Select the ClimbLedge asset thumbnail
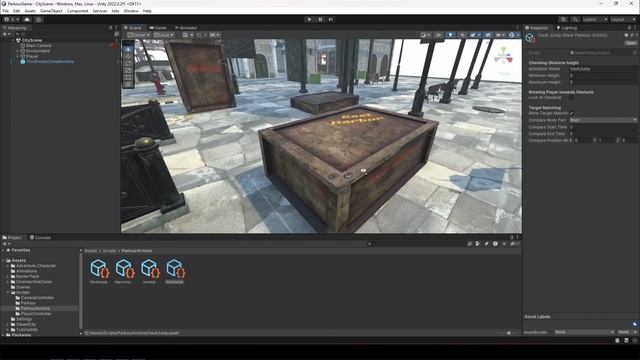 pos(99,271)
